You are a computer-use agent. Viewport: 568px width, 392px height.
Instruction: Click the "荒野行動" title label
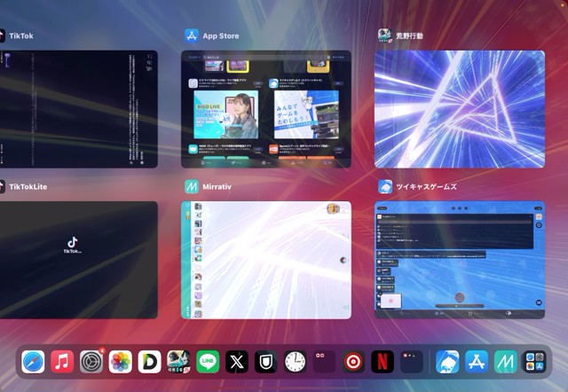tap(409, 35)
